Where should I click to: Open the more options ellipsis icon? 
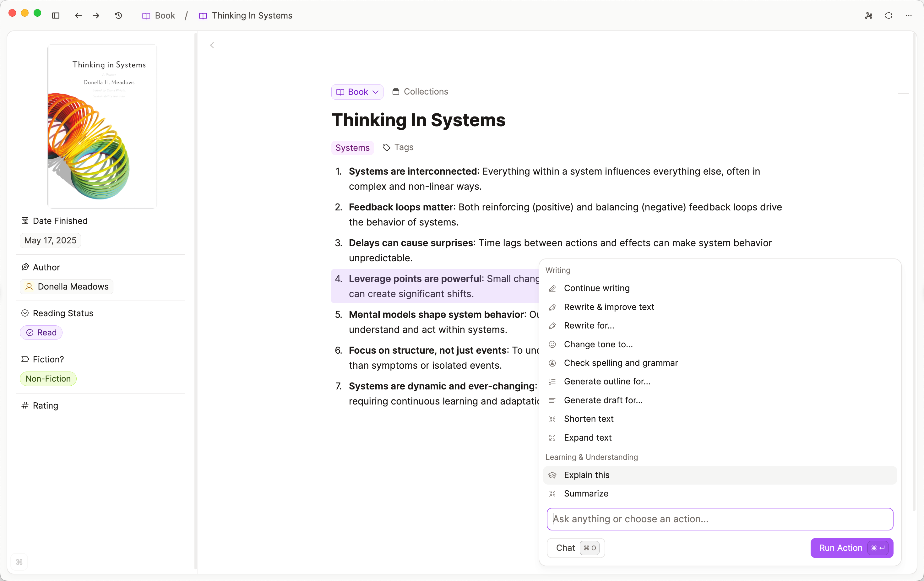pos(909,16)
